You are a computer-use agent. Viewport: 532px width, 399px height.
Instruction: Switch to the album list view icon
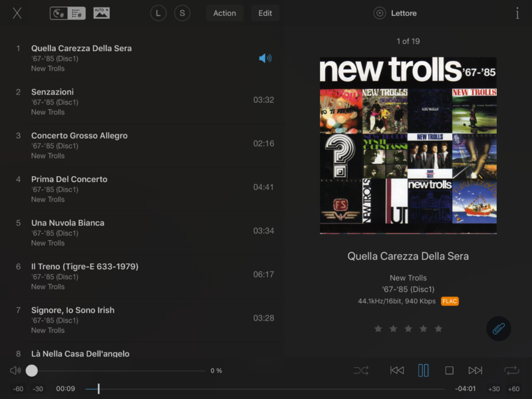(x=59, y=13)
